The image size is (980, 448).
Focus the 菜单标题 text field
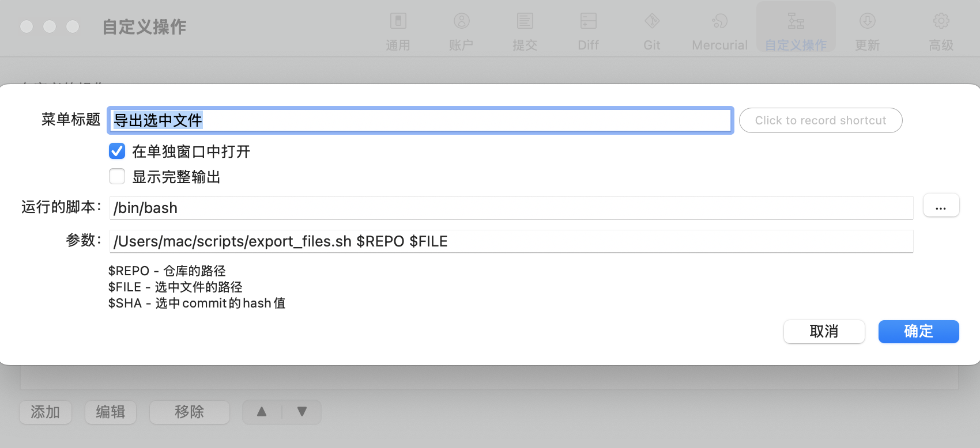(x=420, y=120)
